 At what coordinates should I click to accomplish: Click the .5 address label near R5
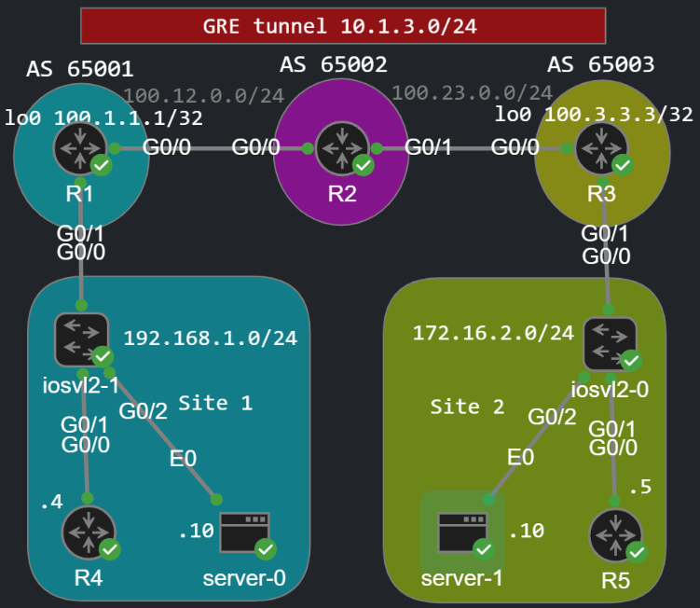(x=640, y=487)
